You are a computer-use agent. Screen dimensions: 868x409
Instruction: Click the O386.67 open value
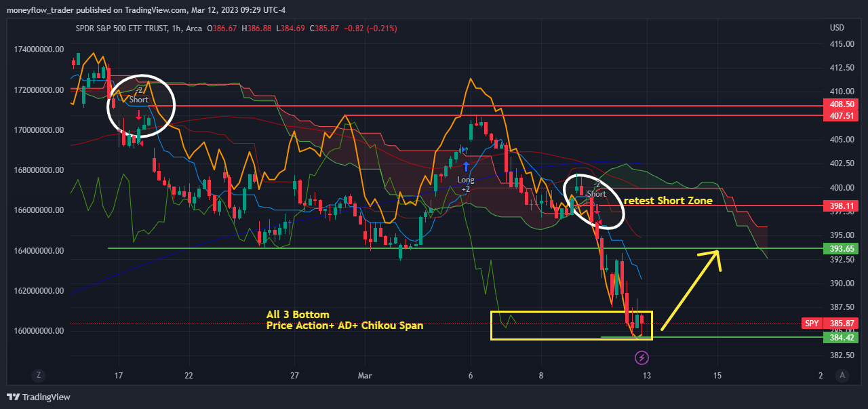click(222, 28)
